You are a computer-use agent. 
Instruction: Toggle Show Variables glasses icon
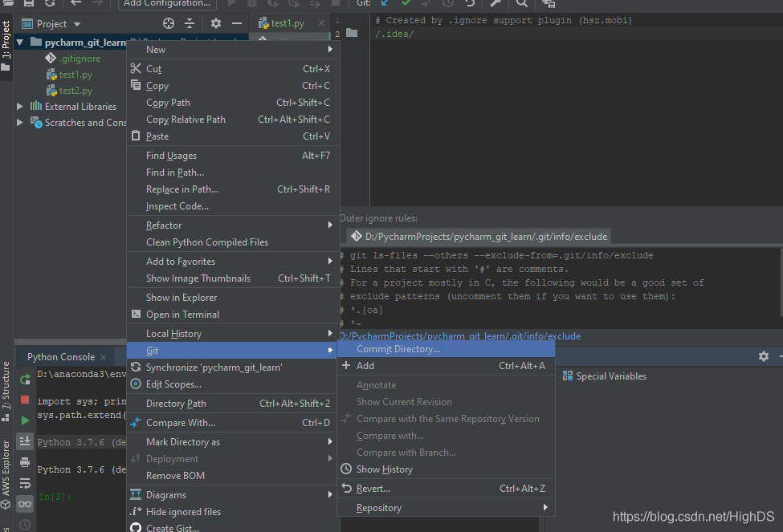click(x=25, y=504)
